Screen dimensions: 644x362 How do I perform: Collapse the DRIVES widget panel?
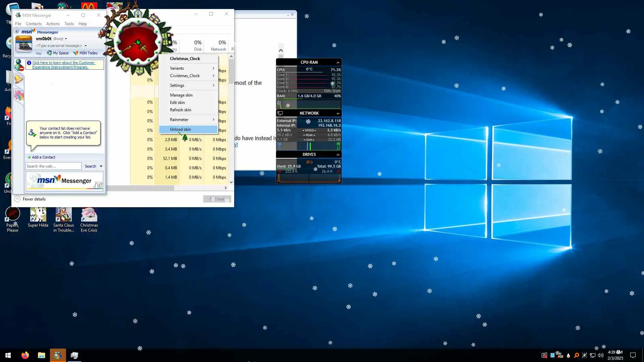[x=338, y=155]
